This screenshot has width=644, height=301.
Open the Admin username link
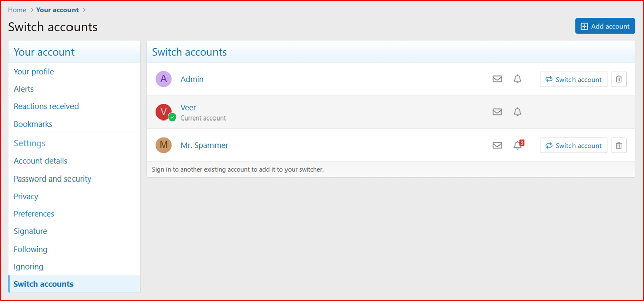(x=192, y=79)
